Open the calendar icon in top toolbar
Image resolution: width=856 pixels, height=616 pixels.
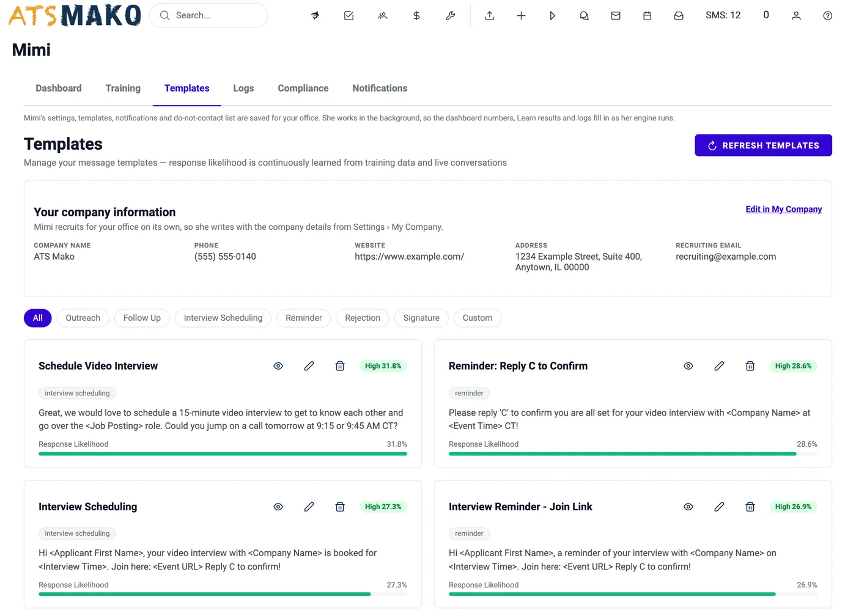647,16
